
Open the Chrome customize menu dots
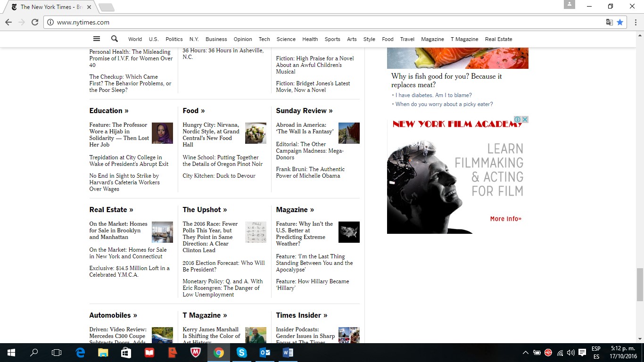point(636,22)
